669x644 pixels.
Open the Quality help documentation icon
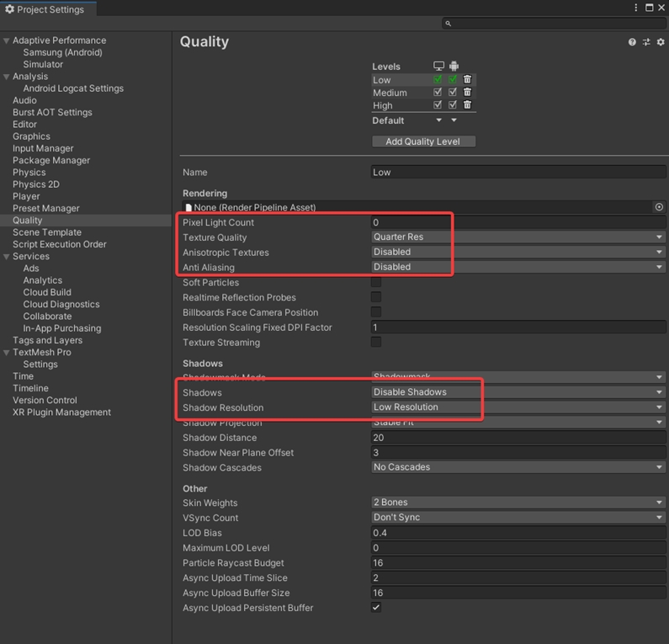click(x=632, y=42)
